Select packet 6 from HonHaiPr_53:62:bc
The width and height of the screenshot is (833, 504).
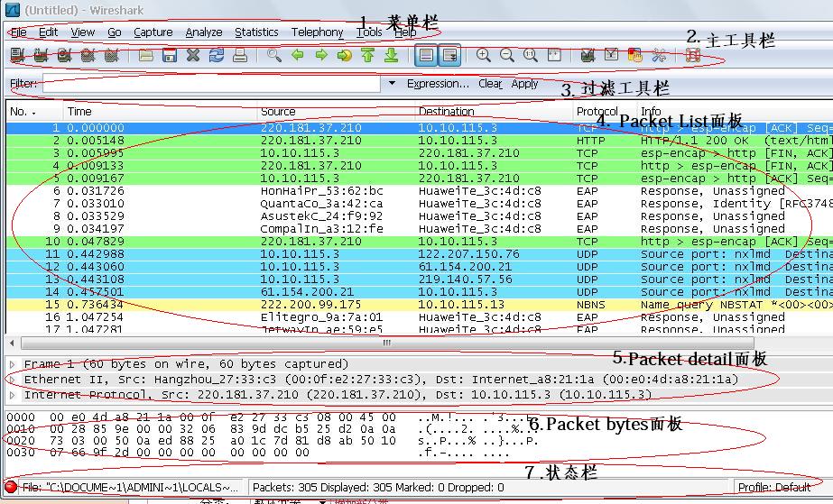pos(420,191)
